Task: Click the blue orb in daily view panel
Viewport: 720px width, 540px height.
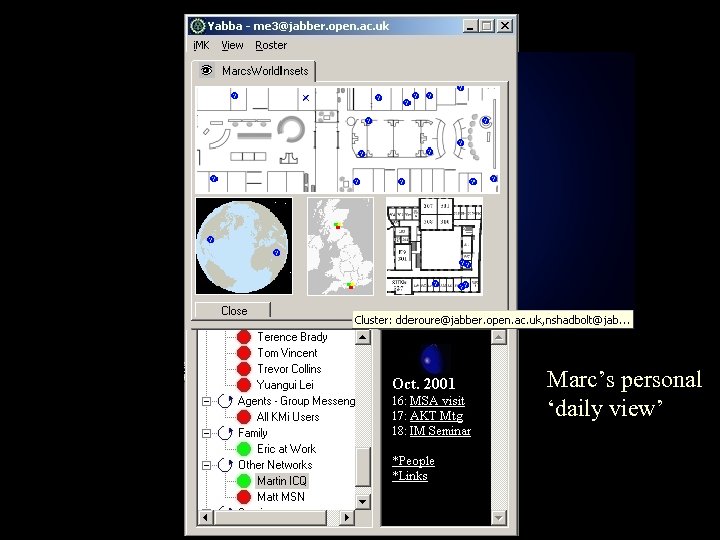Action: pos(432,359)
